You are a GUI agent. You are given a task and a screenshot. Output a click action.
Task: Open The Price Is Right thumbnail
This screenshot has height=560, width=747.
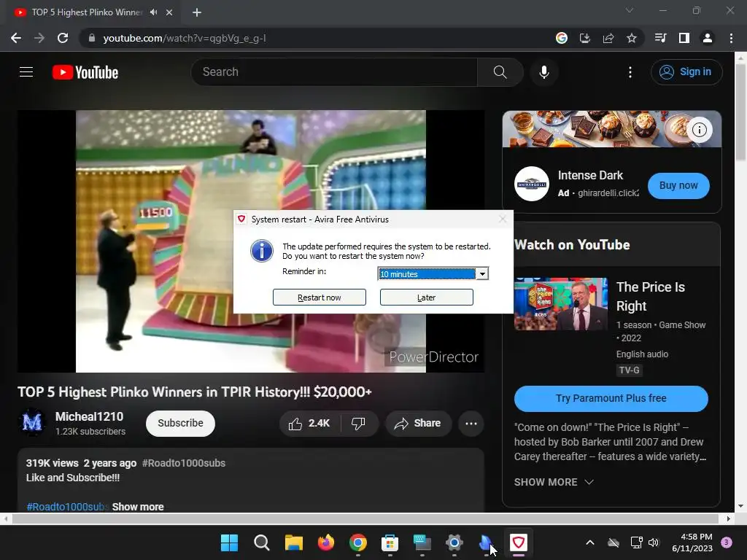(x=561, y=304)
